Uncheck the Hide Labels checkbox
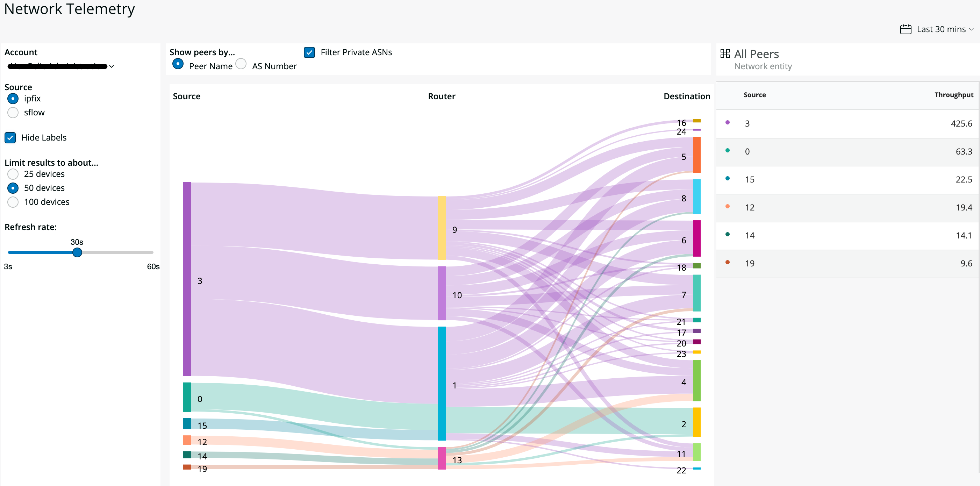980x486 pixels. (x=10, y=138)
